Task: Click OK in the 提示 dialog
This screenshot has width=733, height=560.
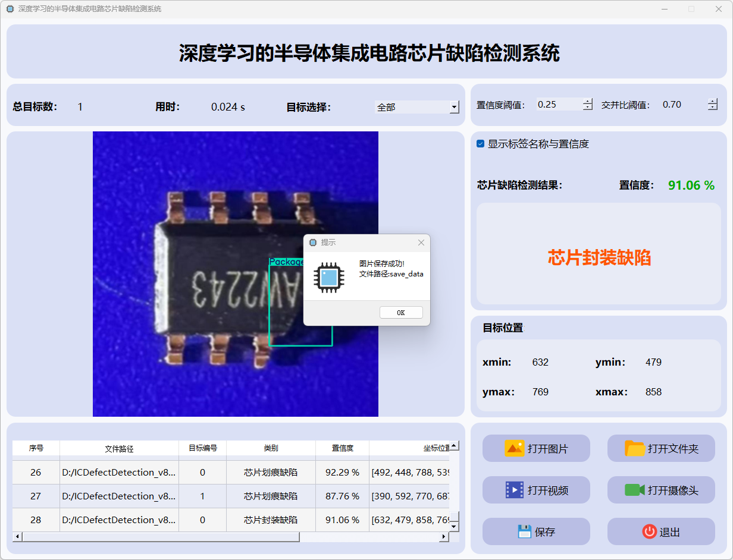Action: [401, 313]
